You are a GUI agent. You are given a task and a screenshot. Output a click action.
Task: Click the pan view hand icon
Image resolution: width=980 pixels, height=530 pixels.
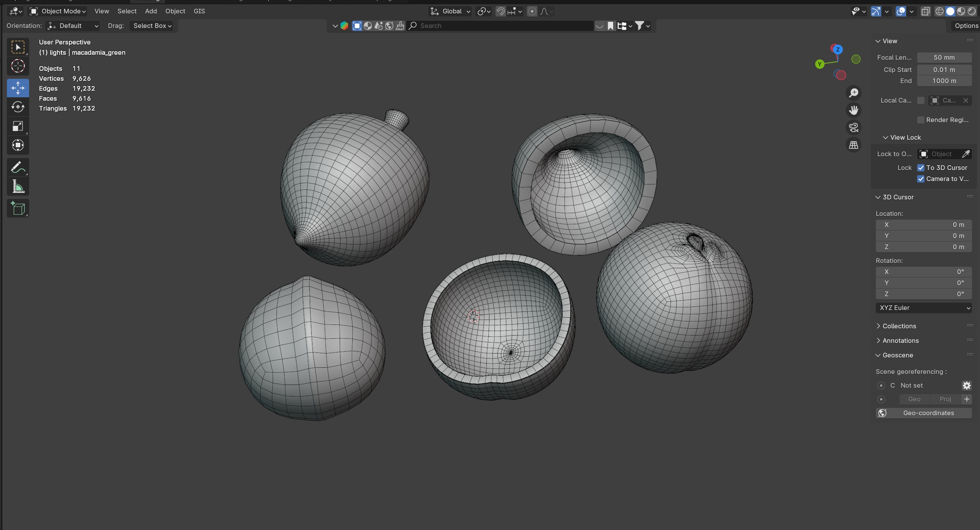(854, 110)
